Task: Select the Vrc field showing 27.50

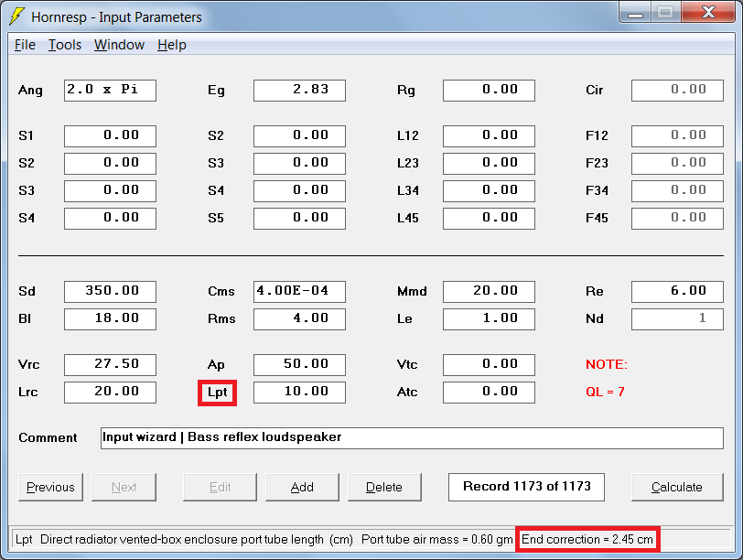Action: [x=110, y=365]
